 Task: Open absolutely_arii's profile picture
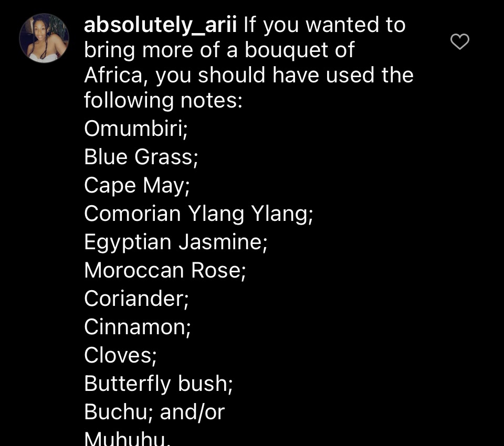pyautogui.click(x=44, y=38)
